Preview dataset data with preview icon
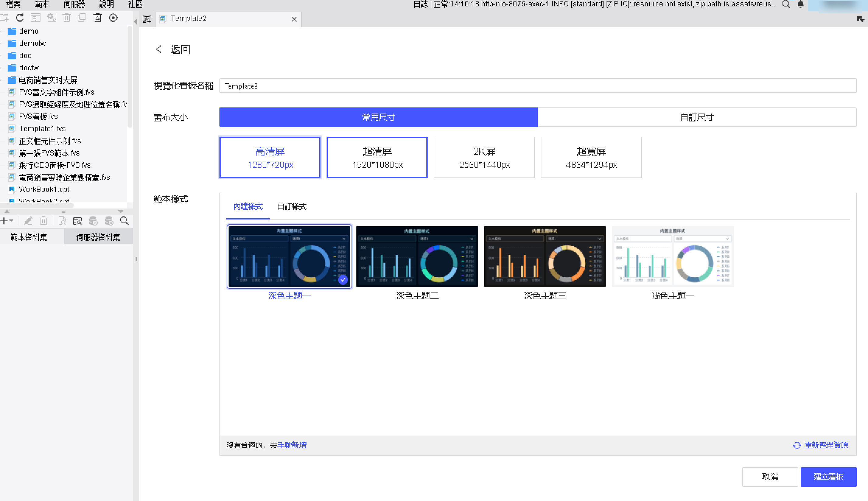 coord(62,221)
